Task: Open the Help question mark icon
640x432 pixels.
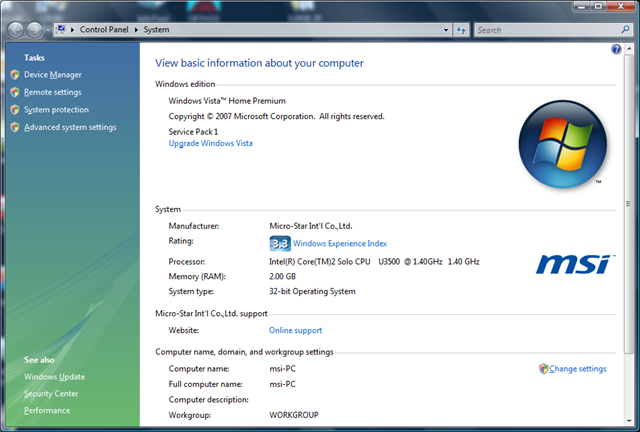Action: point(616,49)
